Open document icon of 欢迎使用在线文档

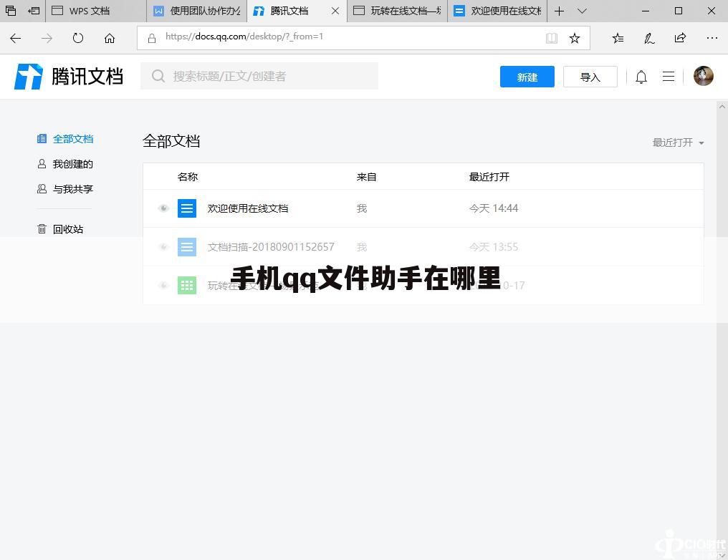click(x=186, y=208)
